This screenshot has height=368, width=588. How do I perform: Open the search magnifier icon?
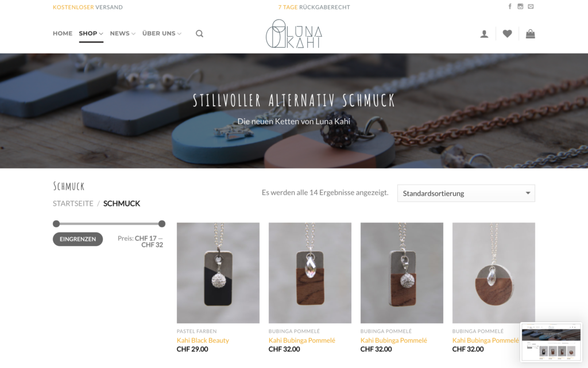(199, 34)
